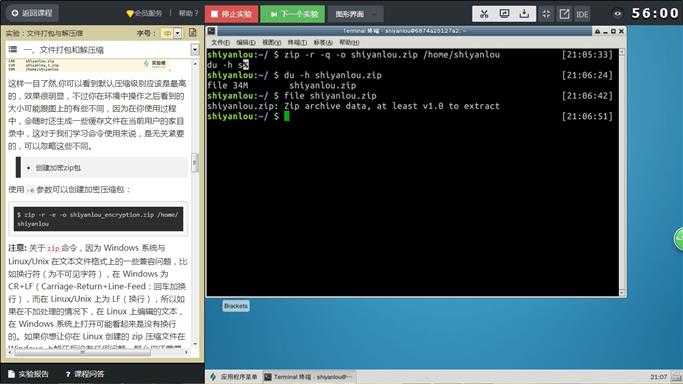683x384 pixels.
Task: Click lab panel scroll down arrow
Action: pos(195,344)
